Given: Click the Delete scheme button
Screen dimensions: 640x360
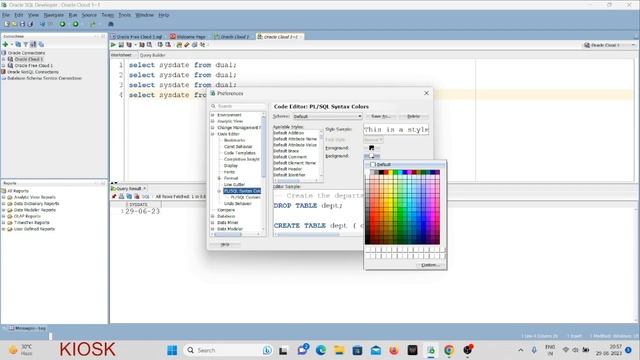Looking at the screenshot, I should pyautogui.click(x=413, y=116).
